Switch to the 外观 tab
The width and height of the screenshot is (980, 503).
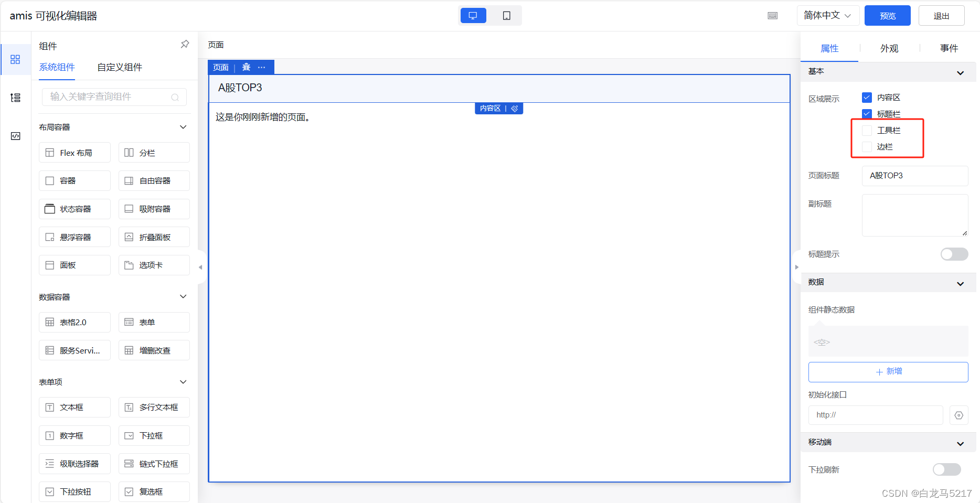889,48
